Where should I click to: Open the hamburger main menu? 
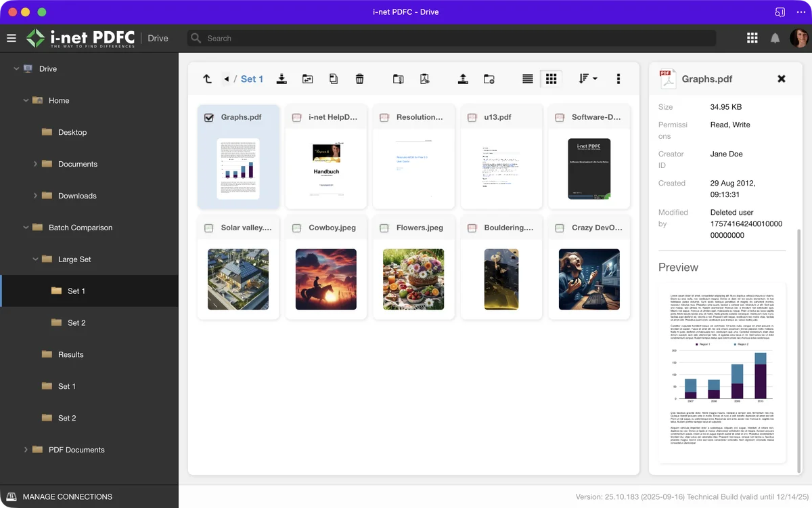coord(12,39)
